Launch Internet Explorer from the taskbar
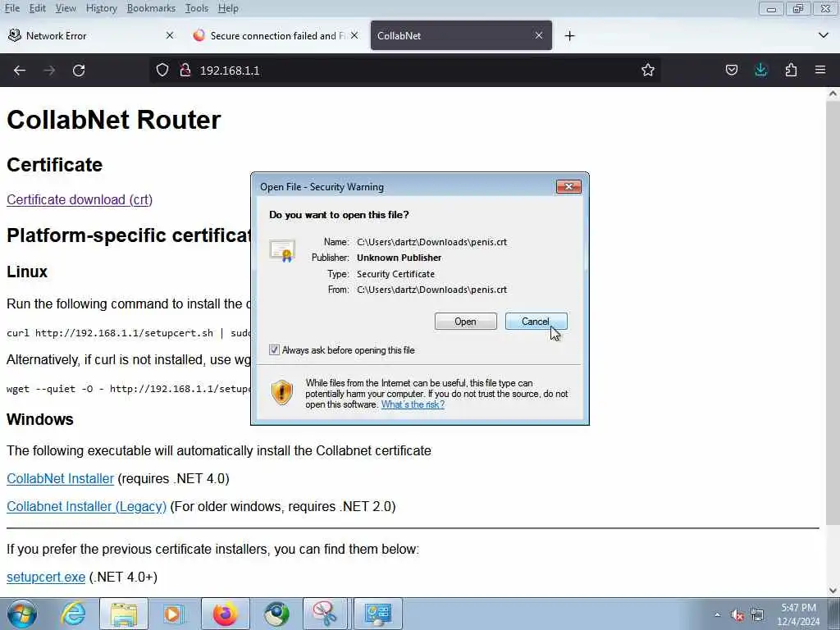 click(73, 614)
